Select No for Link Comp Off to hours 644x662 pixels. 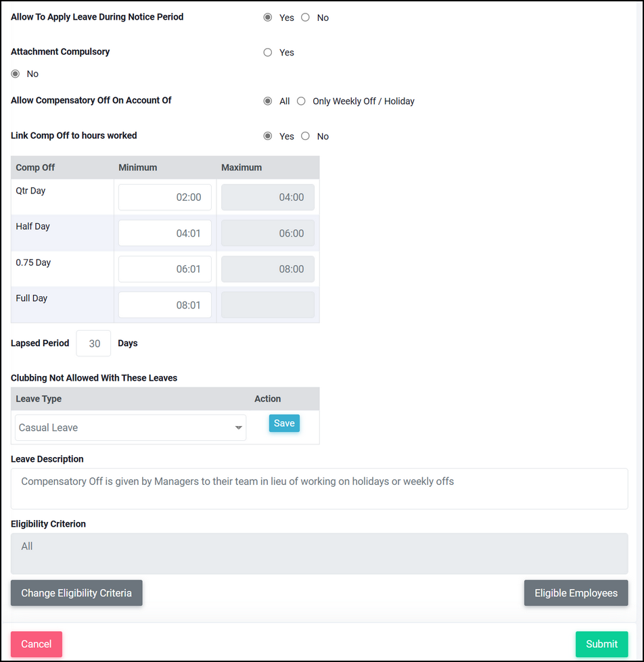coord(305,136)
